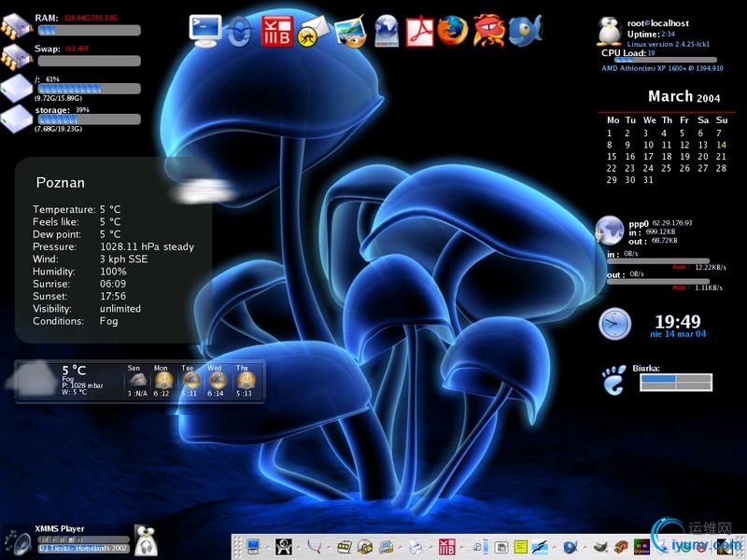Select highlighted date 14 in March calendar
The image size is (747, 560).
tap(722, 145)
